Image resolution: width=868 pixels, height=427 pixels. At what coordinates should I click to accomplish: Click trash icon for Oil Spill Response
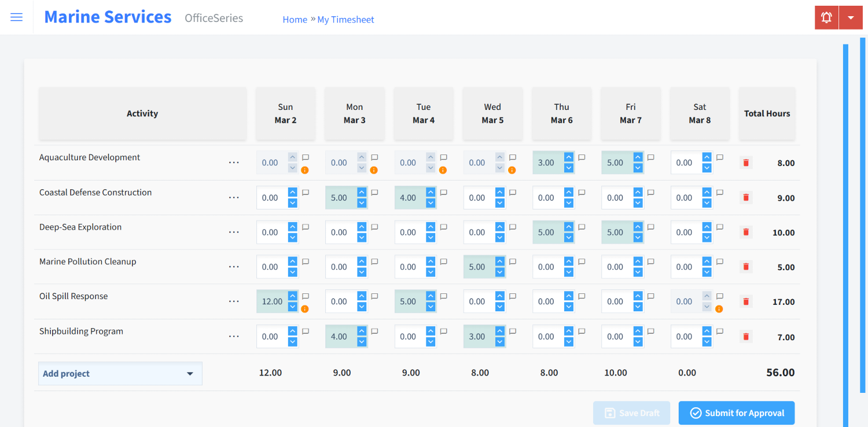point(746,301)
